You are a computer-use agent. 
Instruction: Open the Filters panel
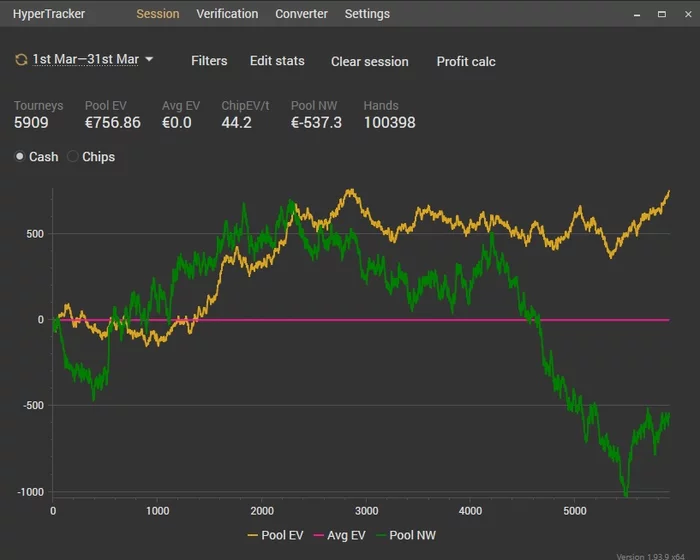coord(209,61)
